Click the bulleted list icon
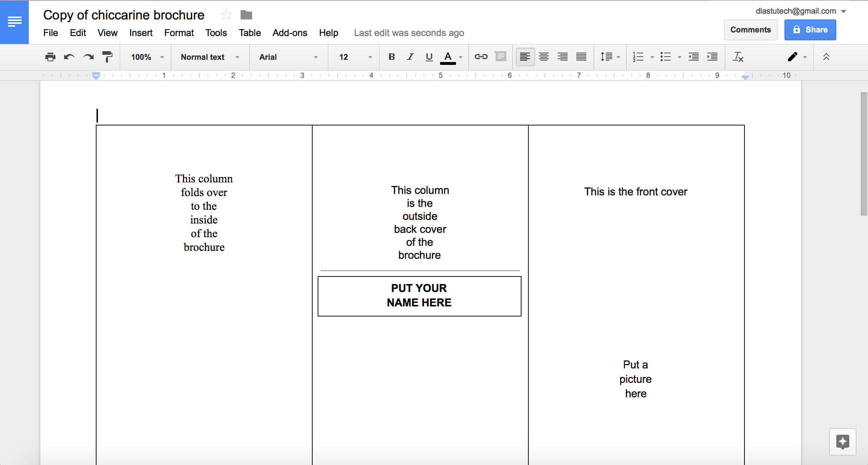868x465 pixels. click(665, 57)
